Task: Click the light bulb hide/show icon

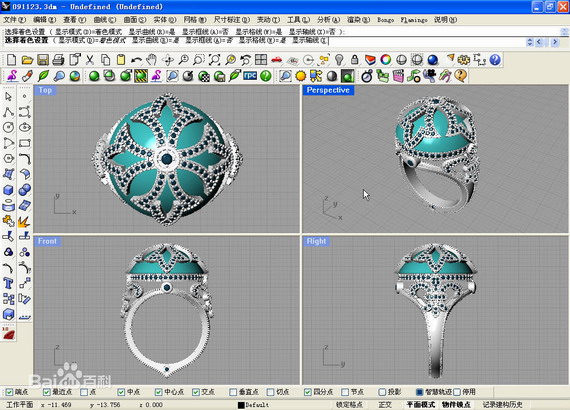Action: tap(339, 60)
